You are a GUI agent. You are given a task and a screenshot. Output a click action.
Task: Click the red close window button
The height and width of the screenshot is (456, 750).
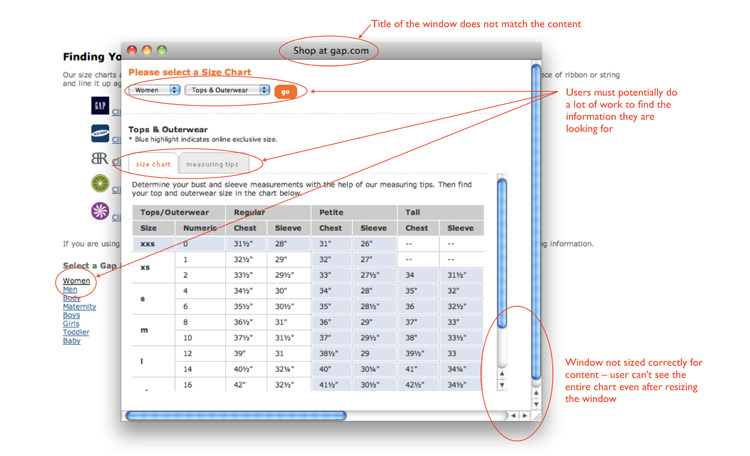pos(132,50)
